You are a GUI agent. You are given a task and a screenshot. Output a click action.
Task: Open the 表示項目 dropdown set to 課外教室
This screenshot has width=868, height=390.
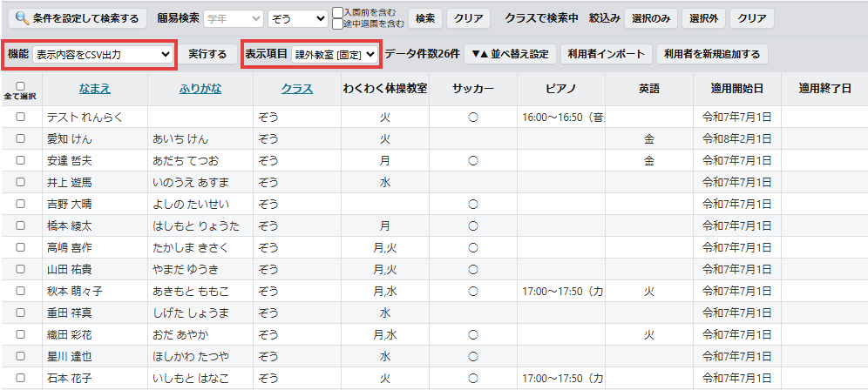pos(335,55)
